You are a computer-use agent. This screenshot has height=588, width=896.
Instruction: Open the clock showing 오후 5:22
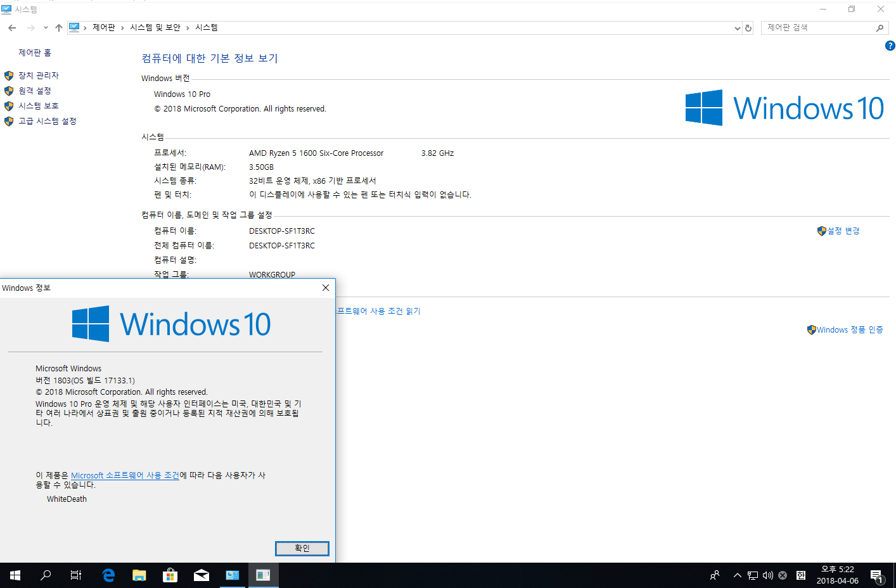tap(837, 575)
